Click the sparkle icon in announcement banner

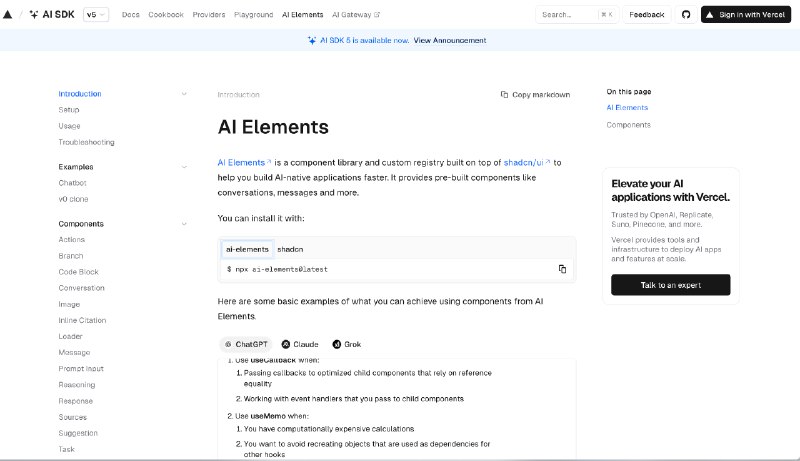pyautogui.click(x=312, y=40)
